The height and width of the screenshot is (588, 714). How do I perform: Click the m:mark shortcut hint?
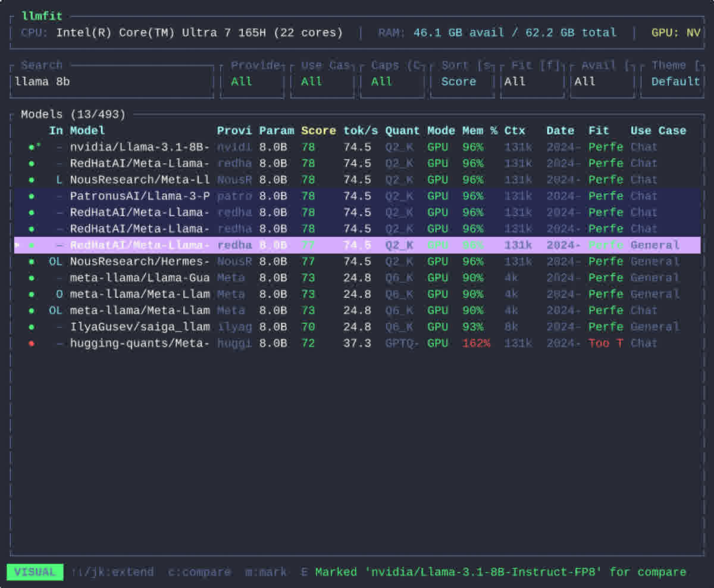coord(266,572)
